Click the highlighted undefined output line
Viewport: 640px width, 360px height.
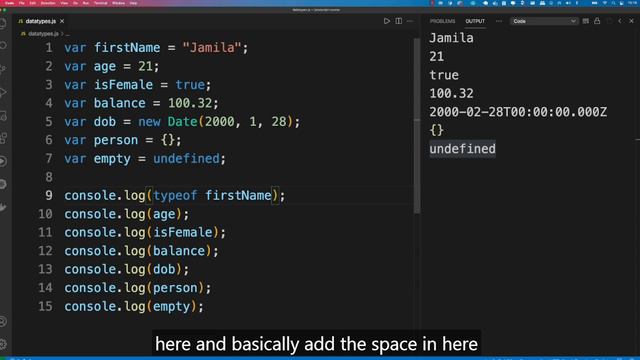(x=462, y=149)
